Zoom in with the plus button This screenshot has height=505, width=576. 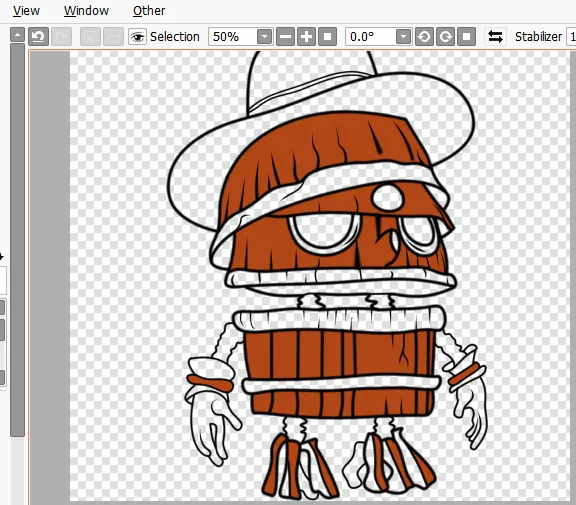(306, 37)
